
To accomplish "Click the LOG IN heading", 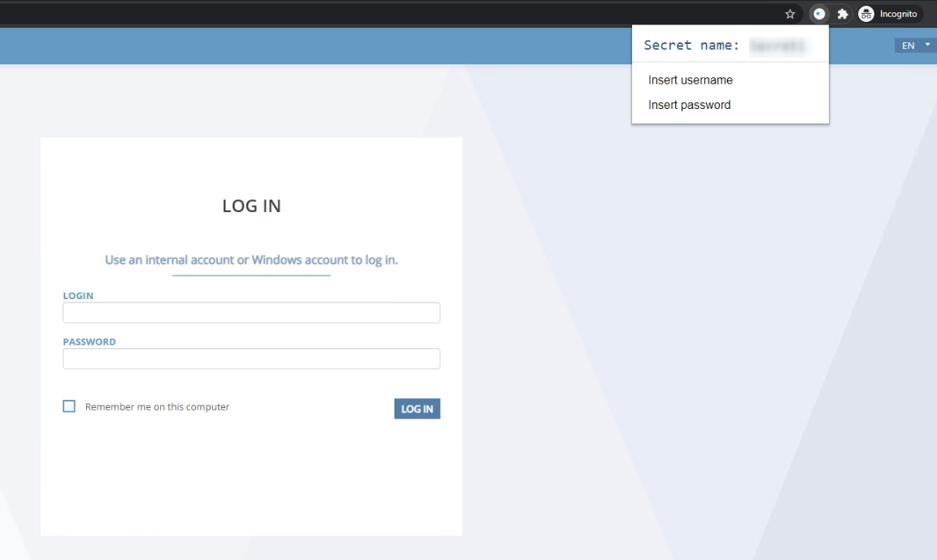I will [251, 206].
